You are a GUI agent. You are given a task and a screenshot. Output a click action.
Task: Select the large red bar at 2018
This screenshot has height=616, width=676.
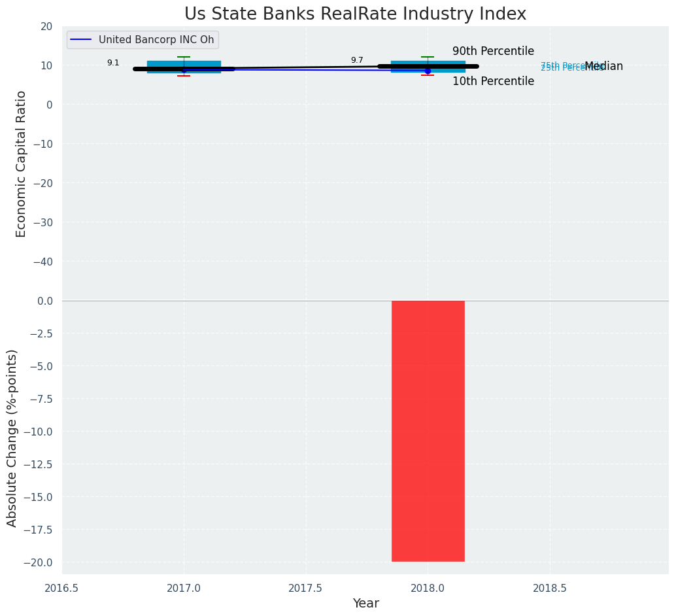[x=428, y=430]
